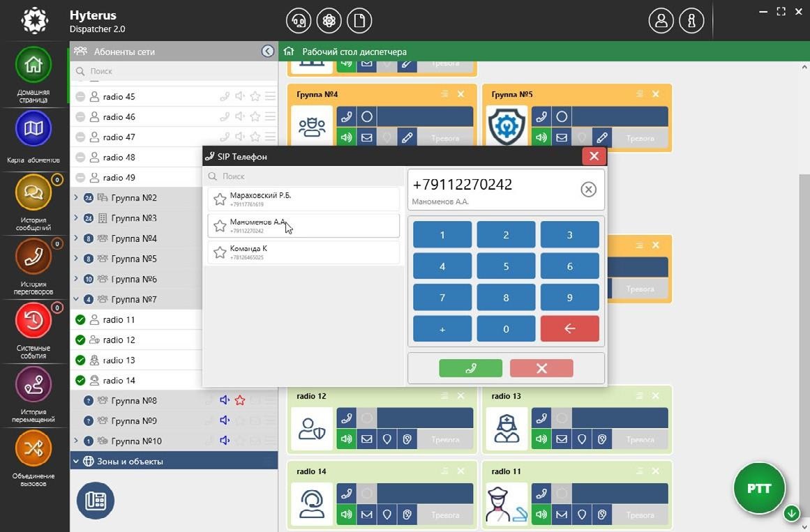Open settings gear in the top bar
810x532 pixels.
[329, 21]
